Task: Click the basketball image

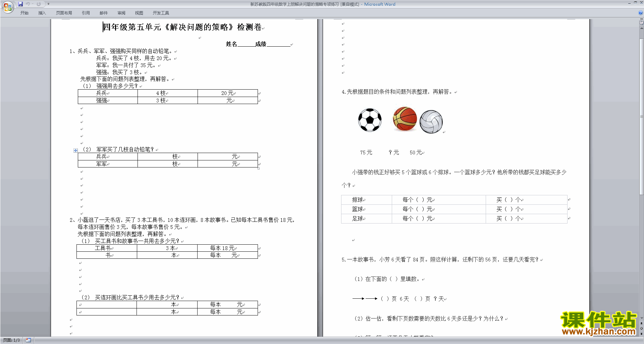Action: click(x=405, y=119)
